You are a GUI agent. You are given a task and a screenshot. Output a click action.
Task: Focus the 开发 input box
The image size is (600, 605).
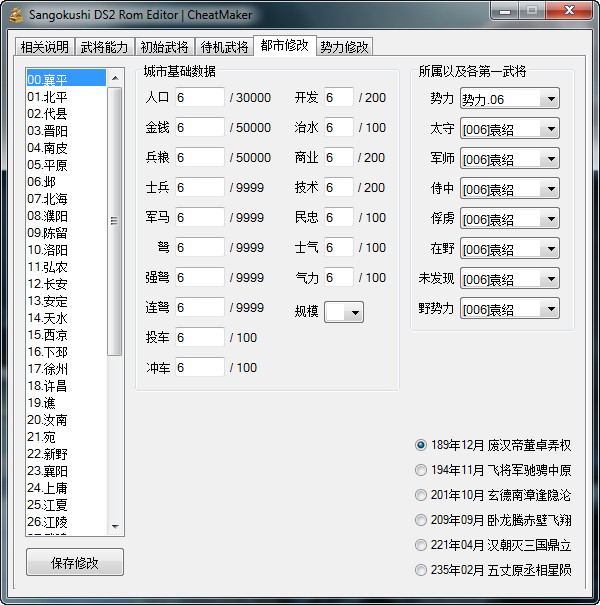click(x=338, y=97)
